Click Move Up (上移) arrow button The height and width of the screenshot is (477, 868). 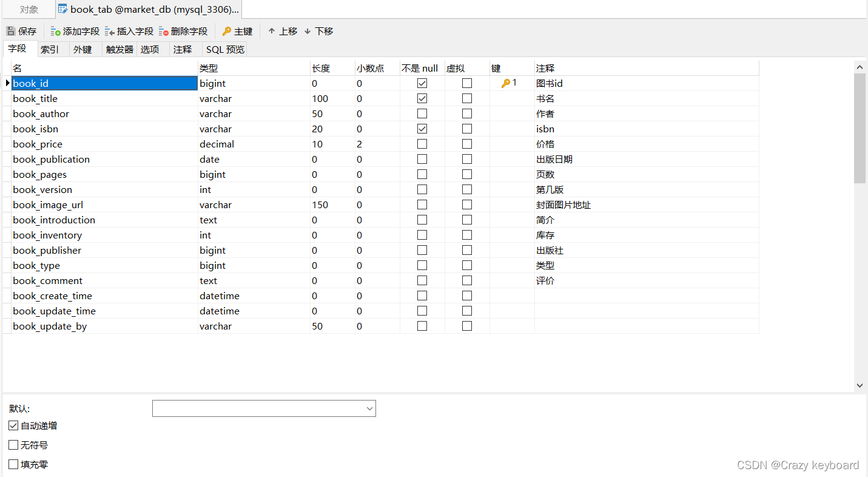pos(283,31)
